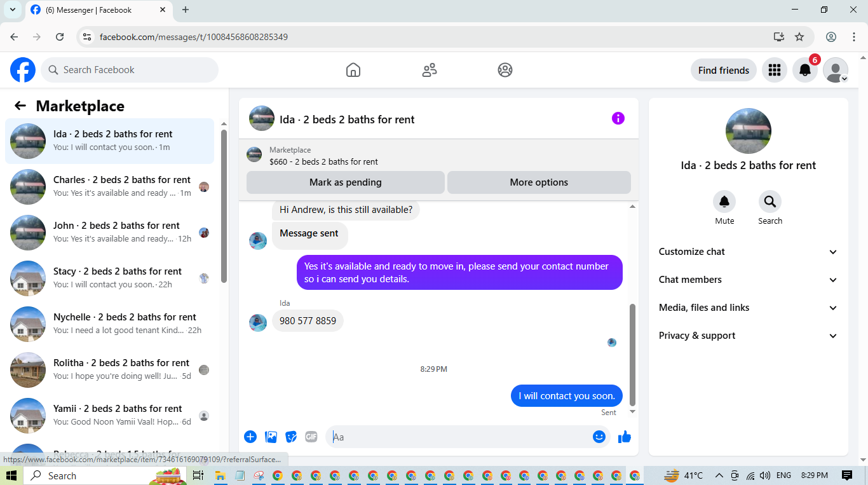Click the conversation list scrollbar
This screenshot has width=868, height=485.
(224, 206)
